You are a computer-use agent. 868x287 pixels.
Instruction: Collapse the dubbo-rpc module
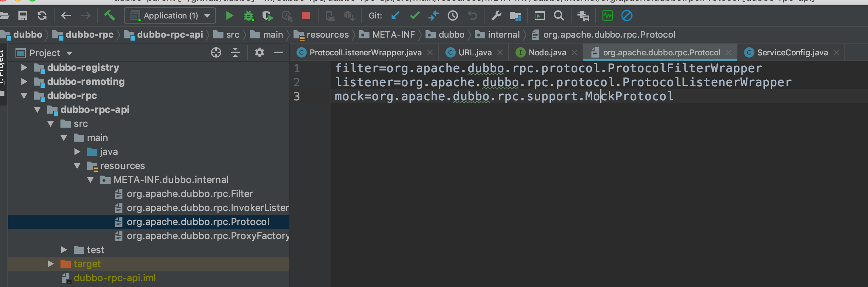[x=24, y=96]
